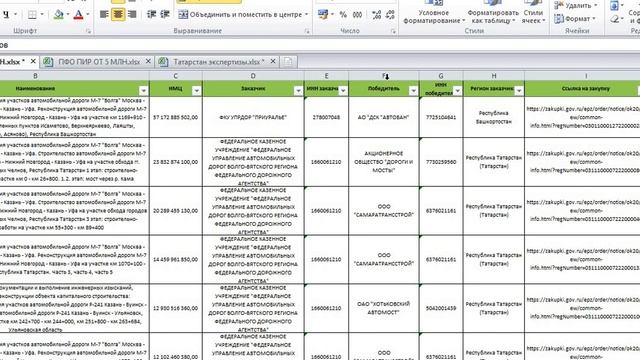This screenshot has height=360, width=640.
Task: Open first zakupki.gov.ru link for Башкортостан row
Action: pos(583,117)
